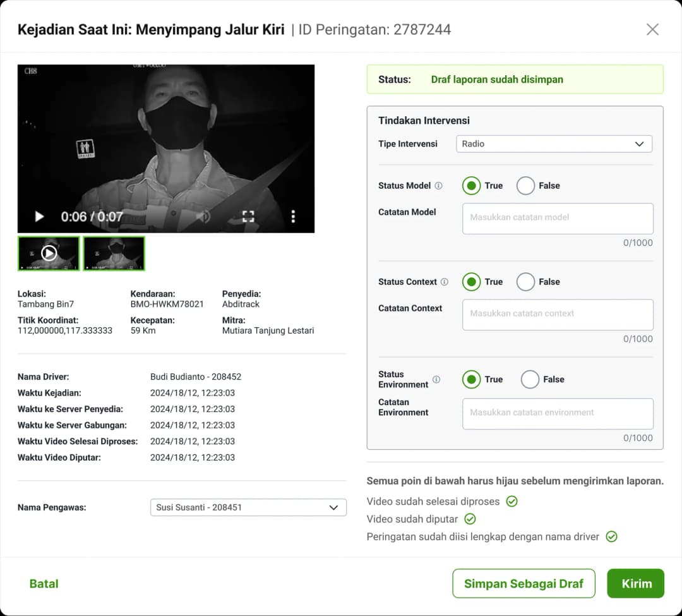Click into Catatan Environment input field
The height and width of the screenshot is (616, 682).
point(558,413)
